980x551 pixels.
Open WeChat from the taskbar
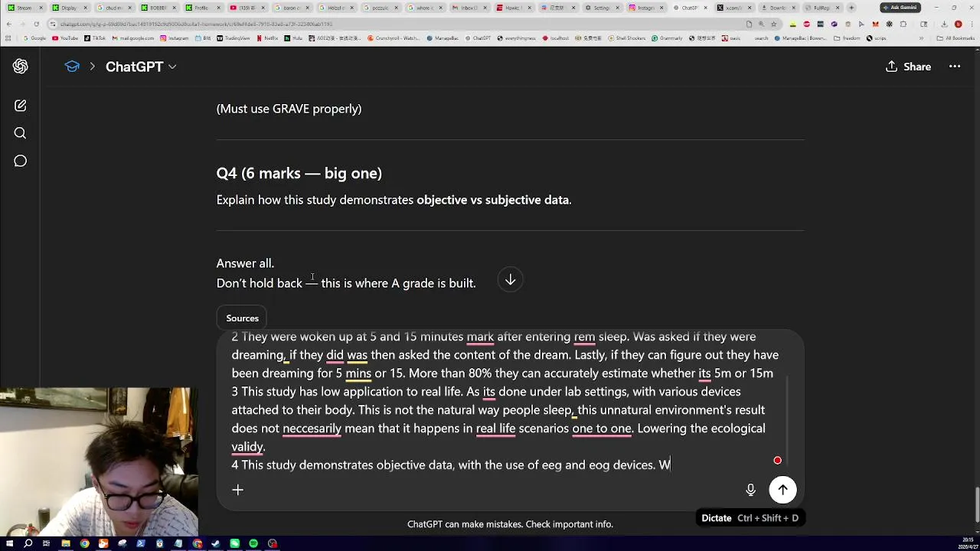pyautogui.click(x=234, y=543)
